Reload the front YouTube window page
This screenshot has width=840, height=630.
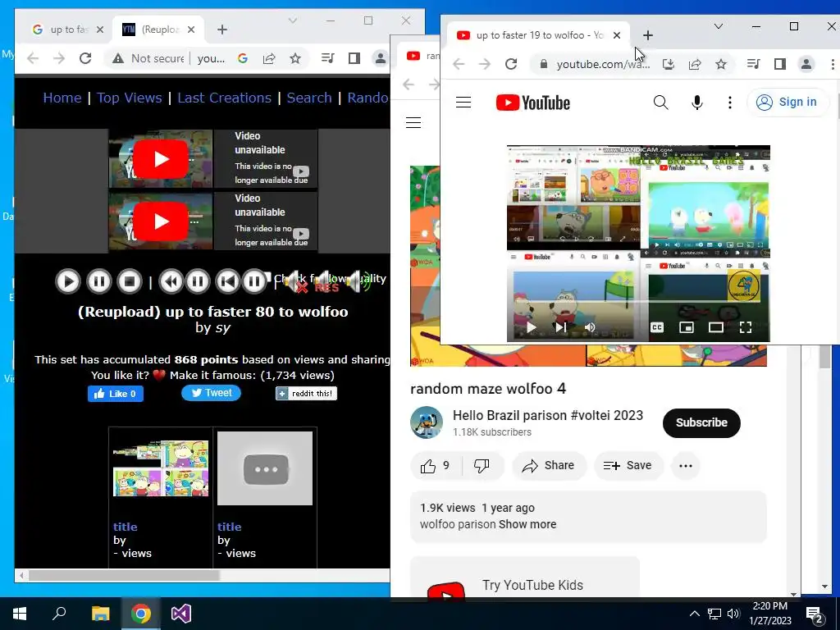(510, 64)
